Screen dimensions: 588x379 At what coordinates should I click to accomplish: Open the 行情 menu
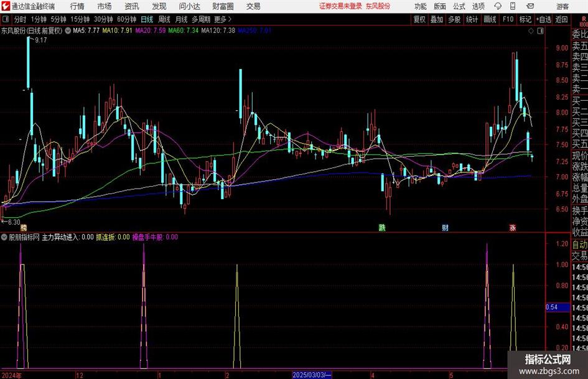click(77, 6)
